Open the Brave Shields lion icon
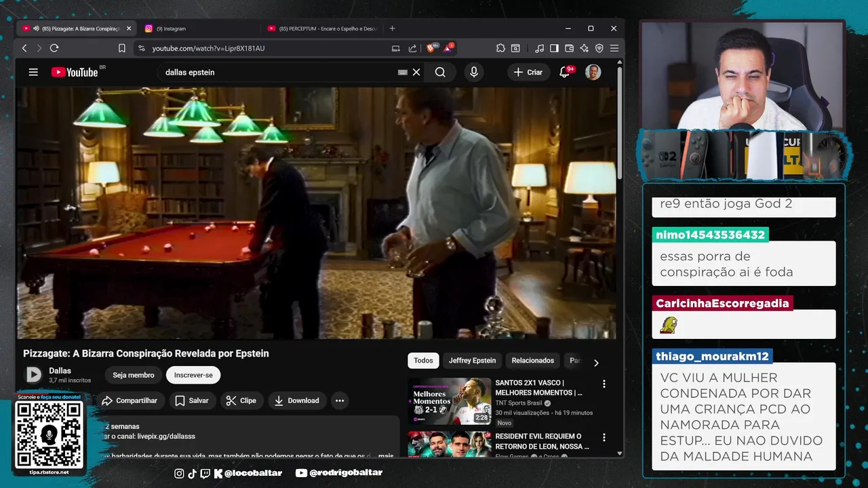Screen dimensions: 868x488 coord(431,47)
